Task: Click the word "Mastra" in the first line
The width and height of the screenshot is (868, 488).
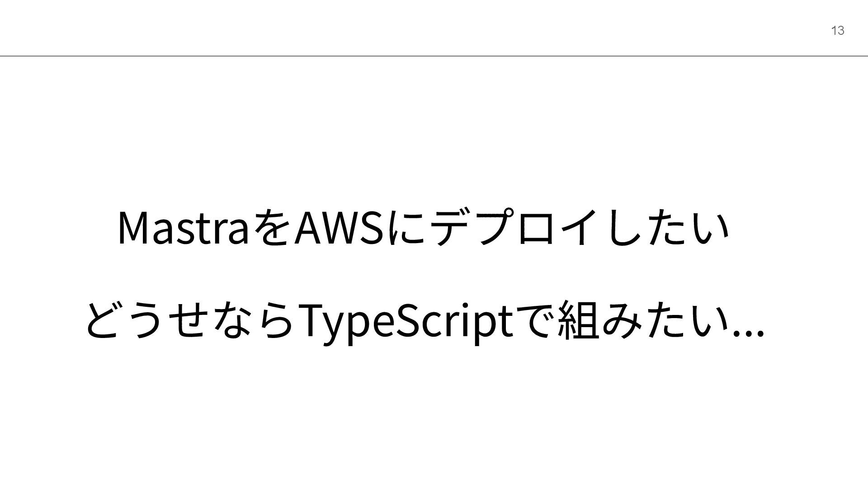Action: [x=183, y=229]
